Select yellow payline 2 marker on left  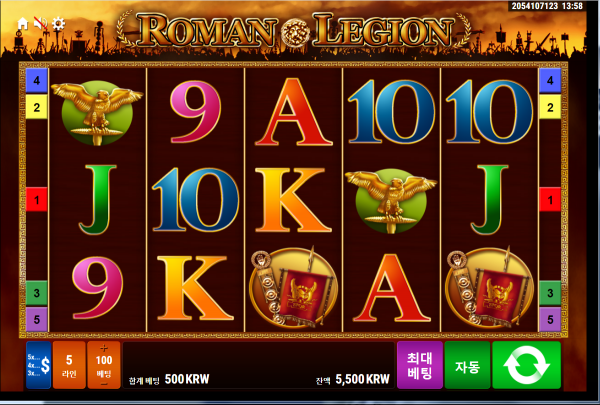click(37, 107)
